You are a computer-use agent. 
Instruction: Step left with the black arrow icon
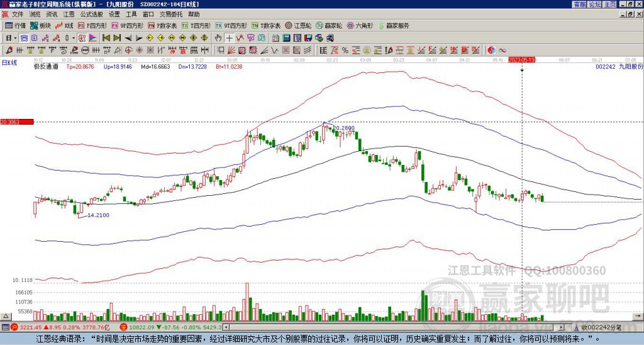128,38
